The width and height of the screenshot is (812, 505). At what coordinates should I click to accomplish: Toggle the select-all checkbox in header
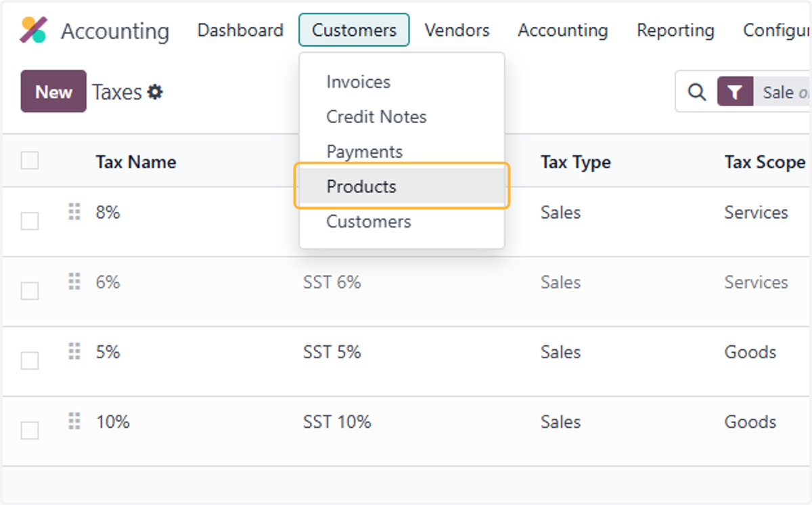(x=30, y=160)
